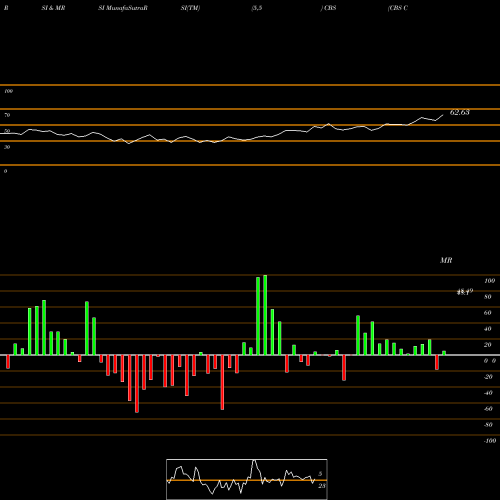This screenshot has width=500, height=500.
Task: Click the MR axis label -100
Action: click(490, 441)
